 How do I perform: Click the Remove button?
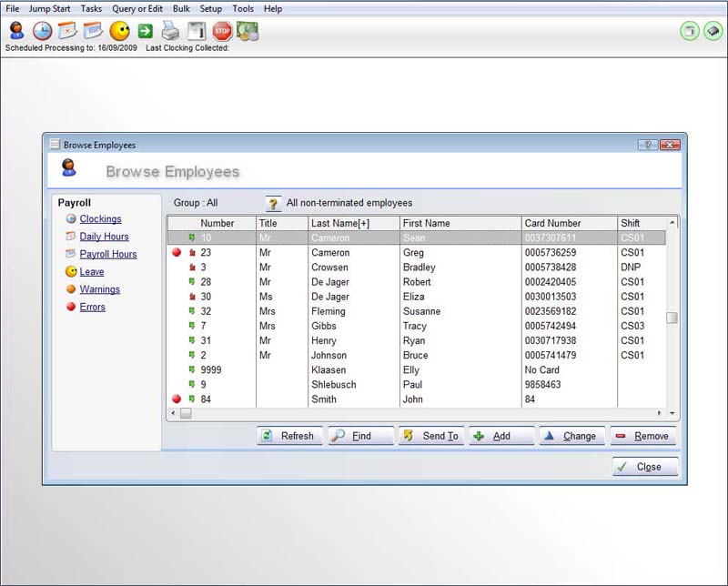pos(642,436)
